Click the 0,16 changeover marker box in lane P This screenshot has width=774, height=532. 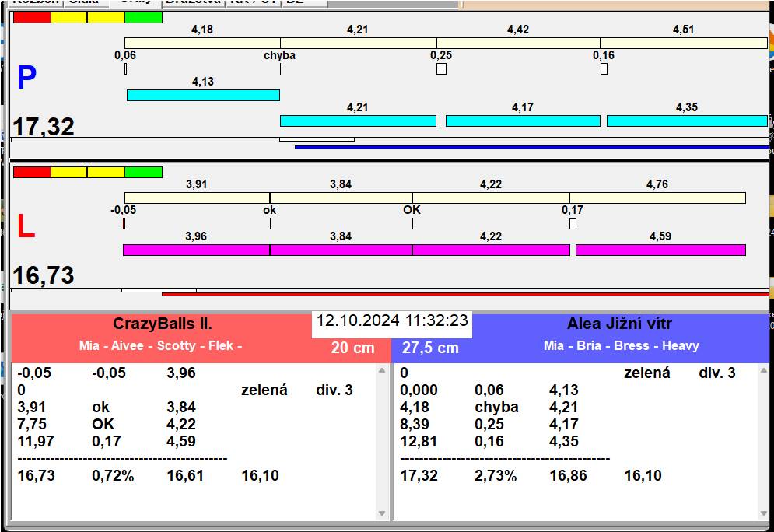(604, 68)
